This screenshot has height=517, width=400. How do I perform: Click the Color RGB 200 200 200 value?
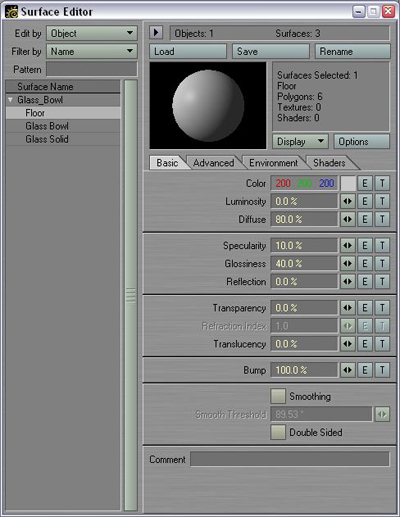[x=305, y=183]
